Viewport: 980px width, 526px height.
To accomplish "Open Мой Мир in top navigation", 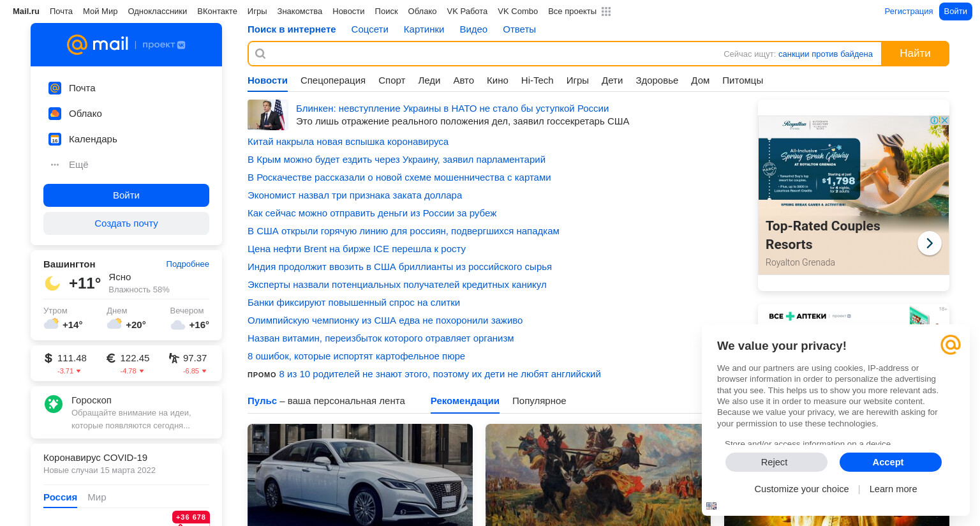I will [x=100, y=11].
